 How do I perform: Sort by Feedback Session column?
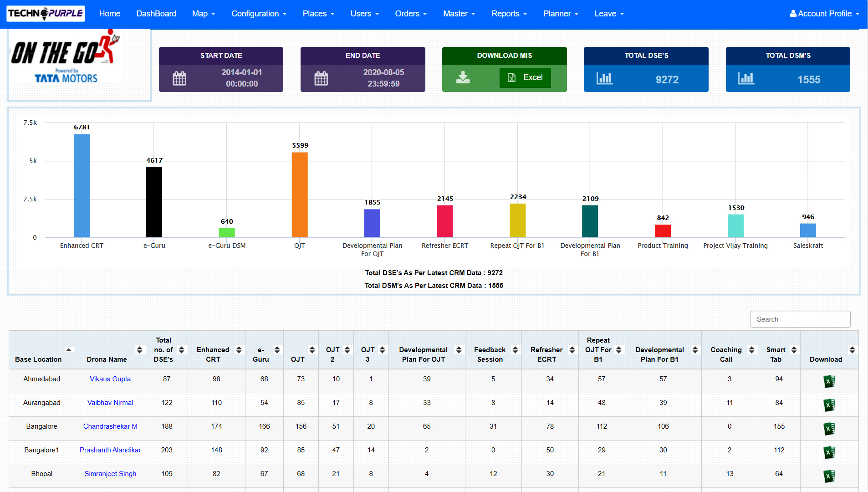(x=515, y=350)
